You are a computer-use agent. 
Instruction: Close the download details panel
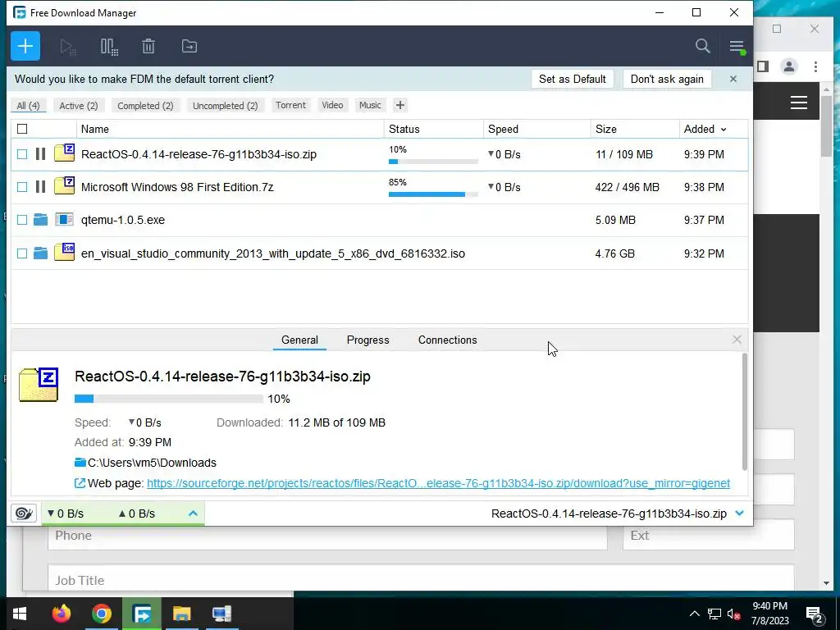737,340
